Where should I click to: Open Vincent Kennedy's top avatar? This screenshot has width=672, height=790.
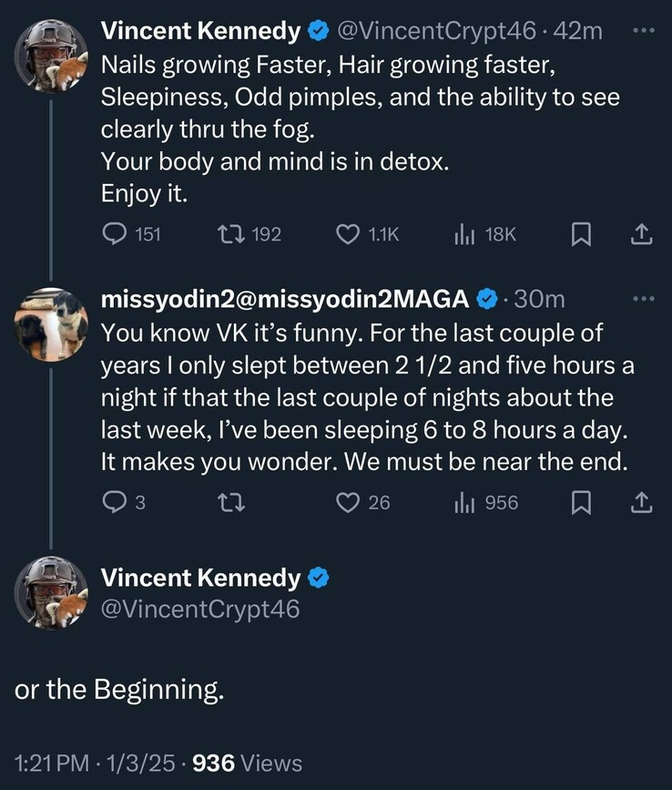click(51, 56)
